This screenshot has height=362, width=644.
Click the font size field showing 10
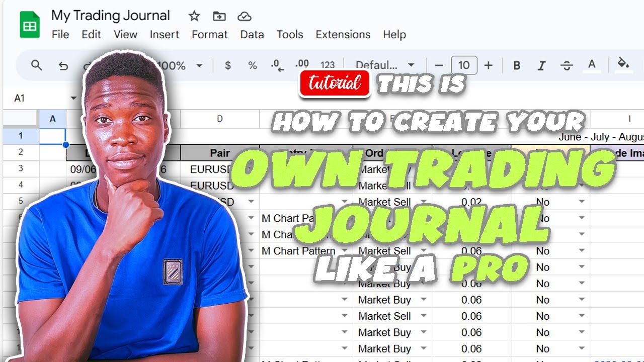(x=464, y=65)
